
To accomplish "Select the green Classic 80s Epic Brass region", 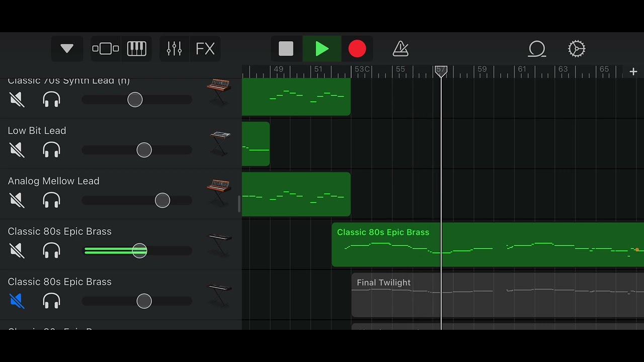I will coord(488,244).
